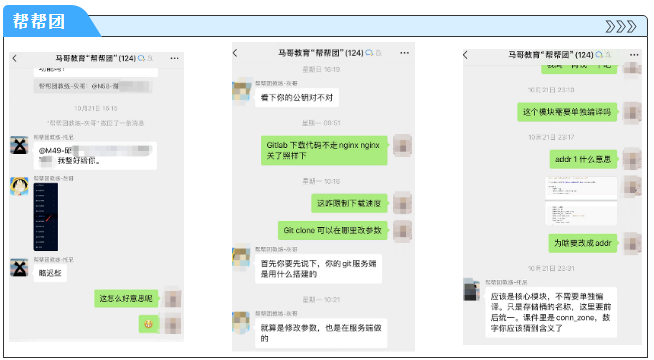Tap the message ending 我整好给你。
The image size is (654, 360).
pos(95,155)
